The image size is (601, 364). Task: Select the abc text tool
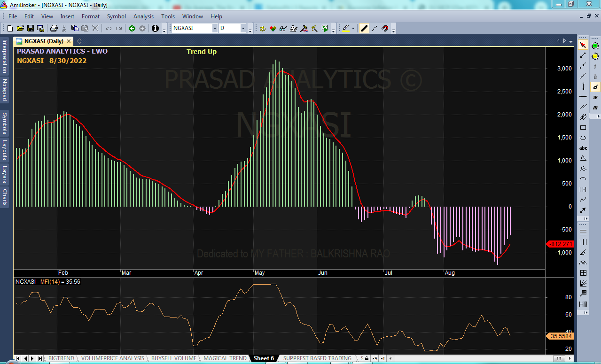(x=583, y=148)
